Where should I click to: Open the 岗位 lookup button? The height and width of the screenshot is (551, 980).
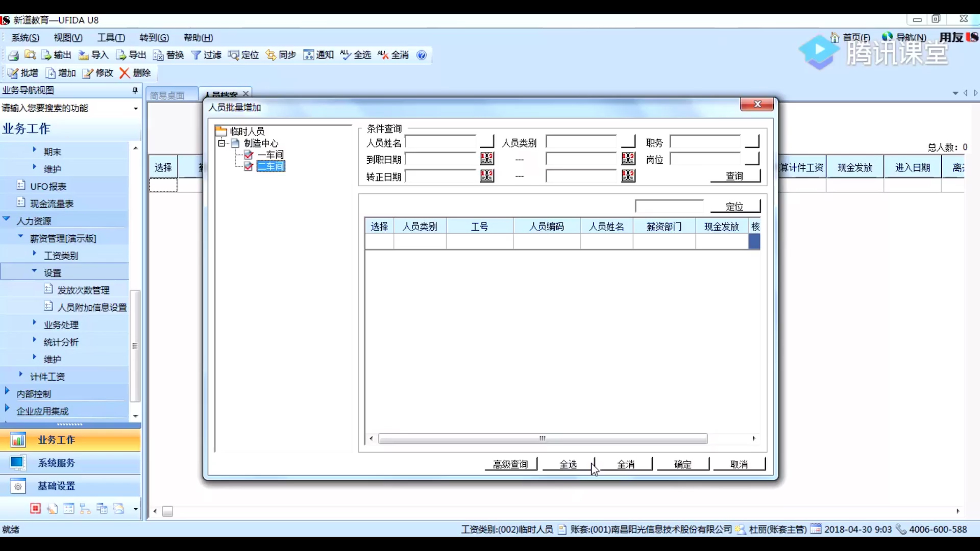click(x=752, y=159)
